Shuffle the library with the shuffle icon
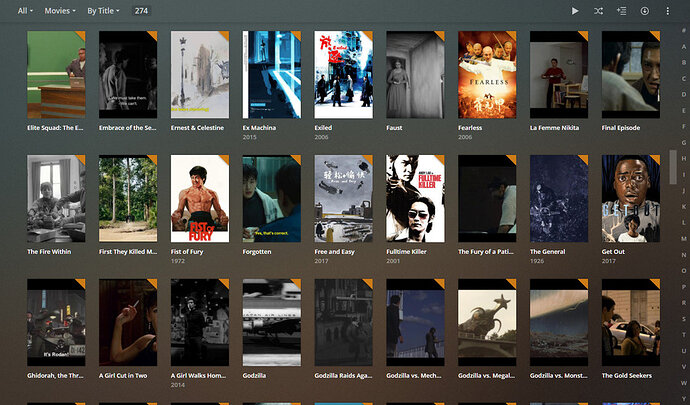690x405 pixels. 598,11
